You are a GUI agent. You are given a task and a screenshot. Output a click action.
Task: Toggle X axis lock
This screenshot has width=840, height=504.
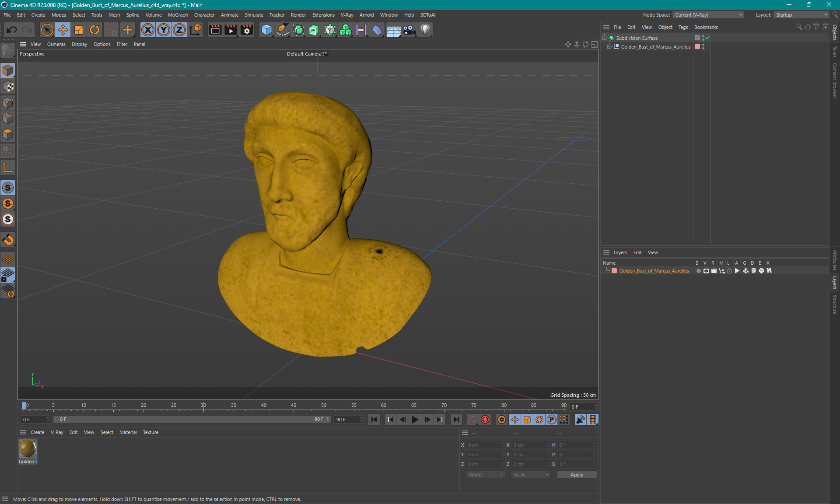[148, 30]
